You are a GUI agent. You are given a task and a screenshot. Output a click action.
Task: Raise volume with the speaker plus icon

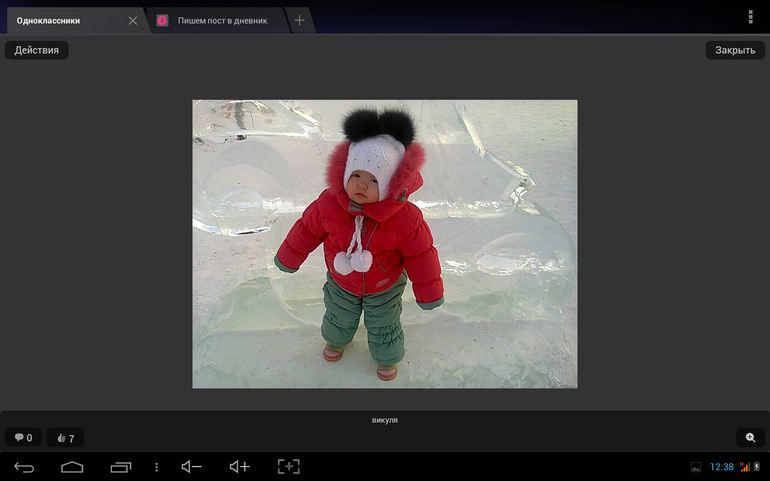pos(240,467)
